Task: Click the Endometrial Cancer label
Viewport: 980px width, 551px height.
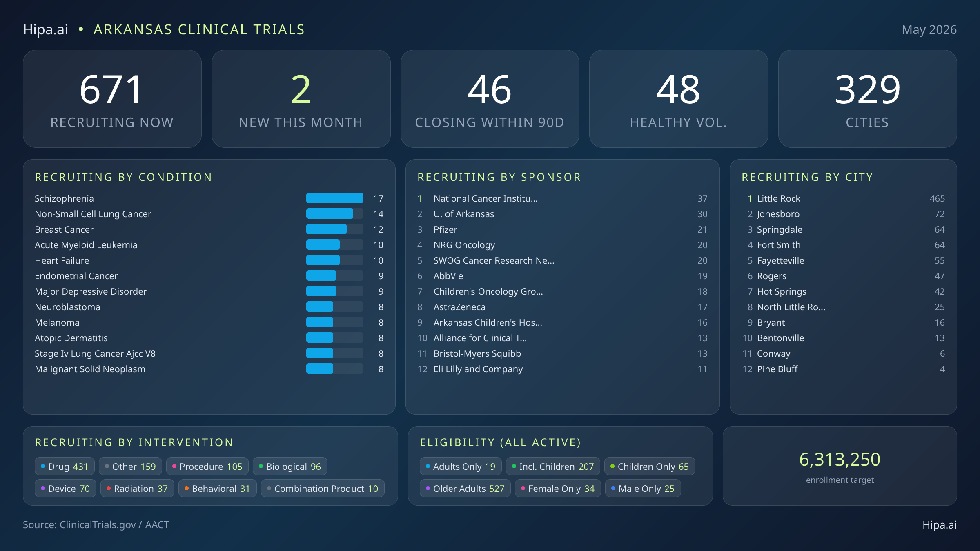Action: (76, 276)
